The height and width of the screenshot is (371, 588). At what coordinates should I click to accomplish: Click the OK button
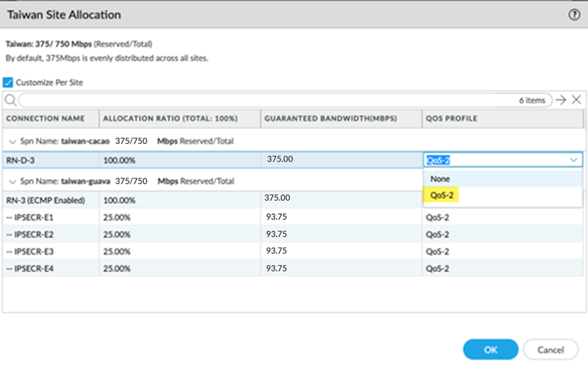pyautogui.click(x=490, y=350)
